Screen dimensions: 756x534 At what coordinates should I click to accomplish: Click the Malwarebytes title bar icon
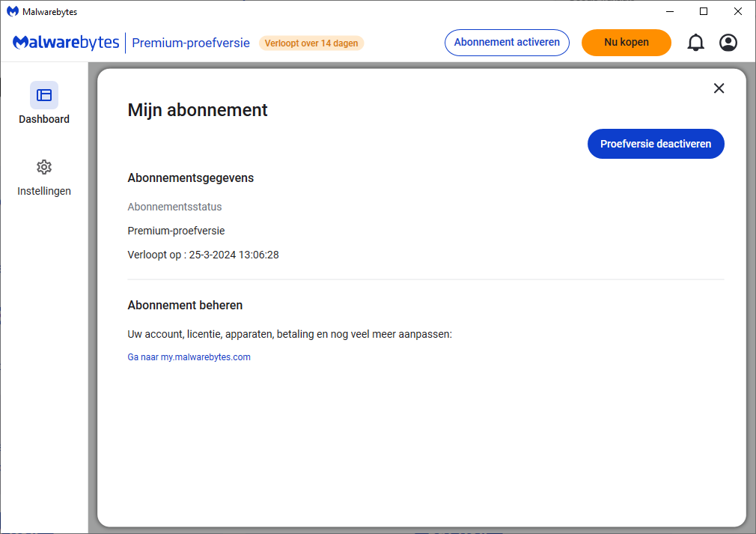pyautogui.click(x=13, y=11)
